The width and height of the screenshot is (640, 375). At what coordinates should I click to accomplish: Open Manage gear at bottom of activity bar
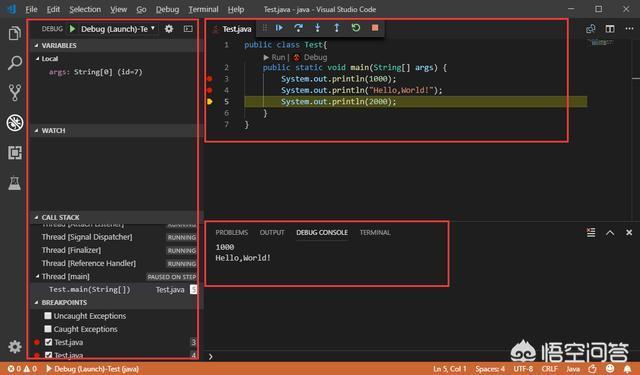point(15,346)
